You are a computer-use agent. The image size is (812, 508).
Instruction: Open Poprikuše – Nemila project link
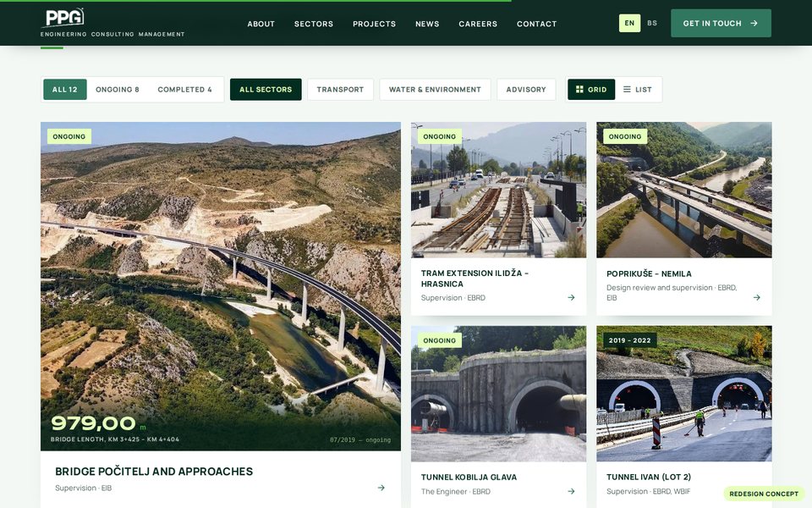649,273
